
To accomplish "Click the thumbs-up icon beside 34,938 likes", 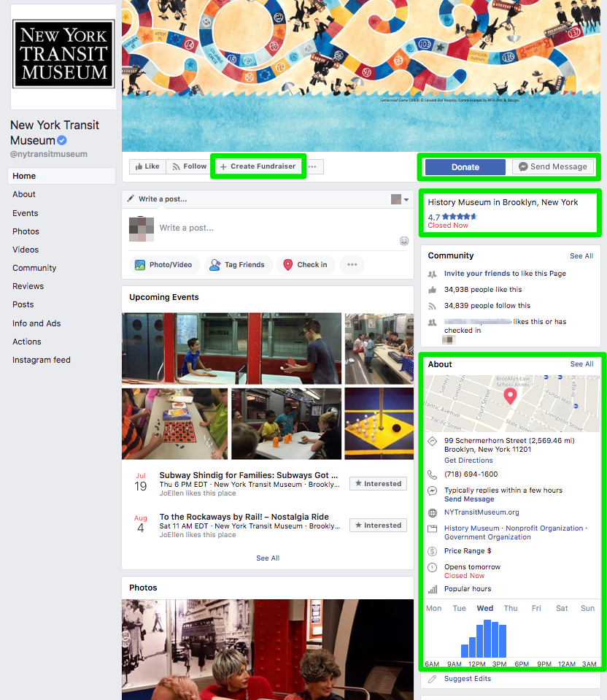I will pos(432,290).
